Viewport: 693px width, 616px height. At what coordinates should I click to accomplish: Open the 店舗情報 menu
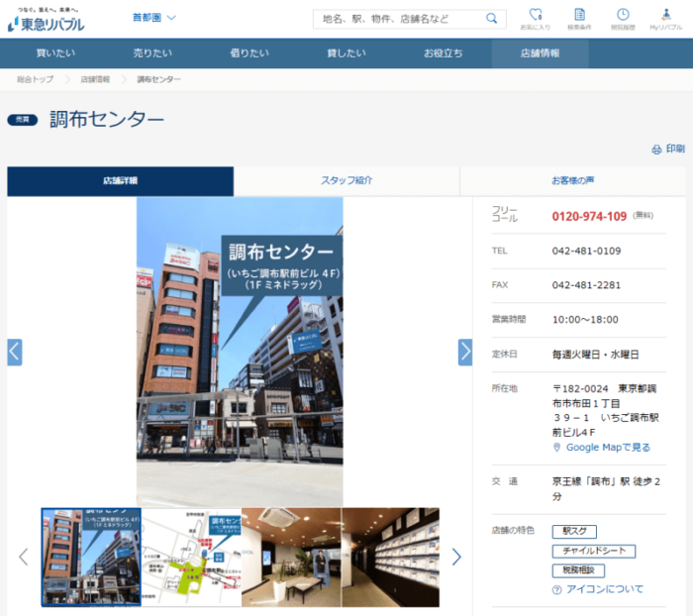click(x=541, y=53)
